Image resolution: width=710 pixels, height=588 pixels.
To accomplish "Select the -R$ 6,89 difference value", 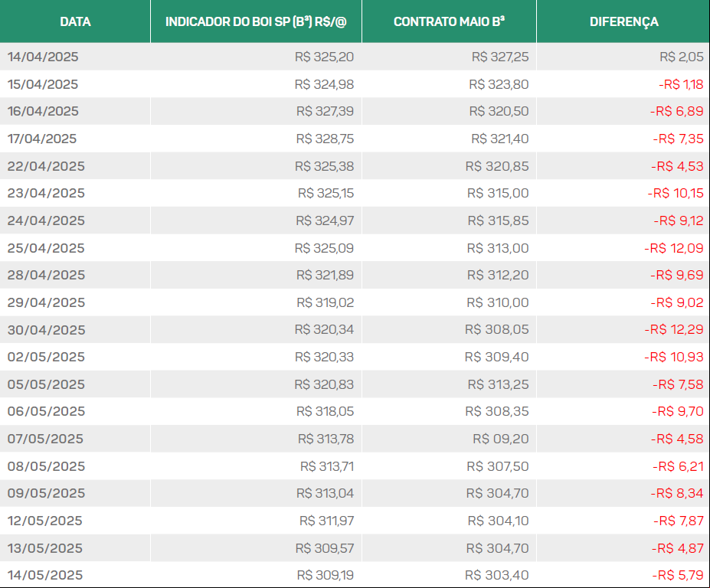I will click(677, 111).
